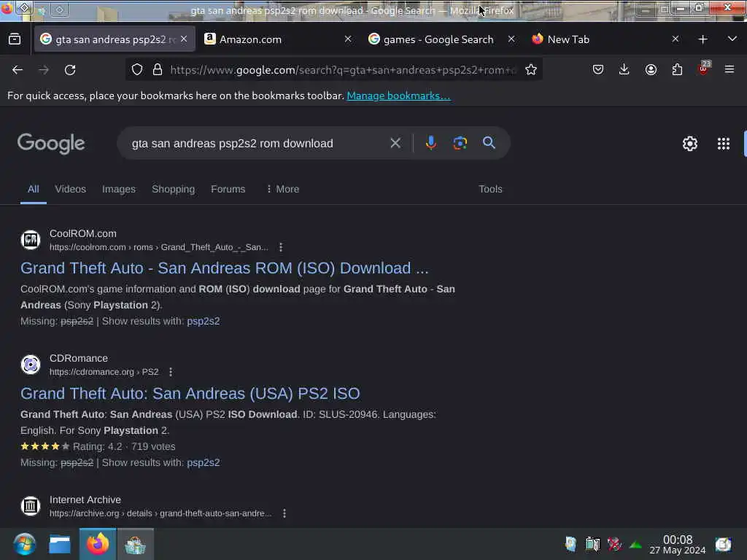This screenshot has height=560, width=747.
Task: Open the Internet Archive favicon
Action: (x=31, y=506)
